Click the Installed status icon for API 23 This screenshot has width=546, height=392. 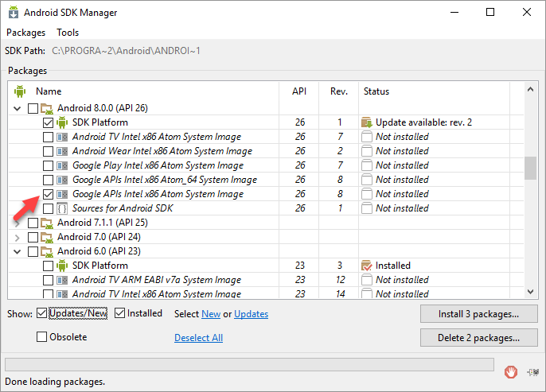point(367,266)
